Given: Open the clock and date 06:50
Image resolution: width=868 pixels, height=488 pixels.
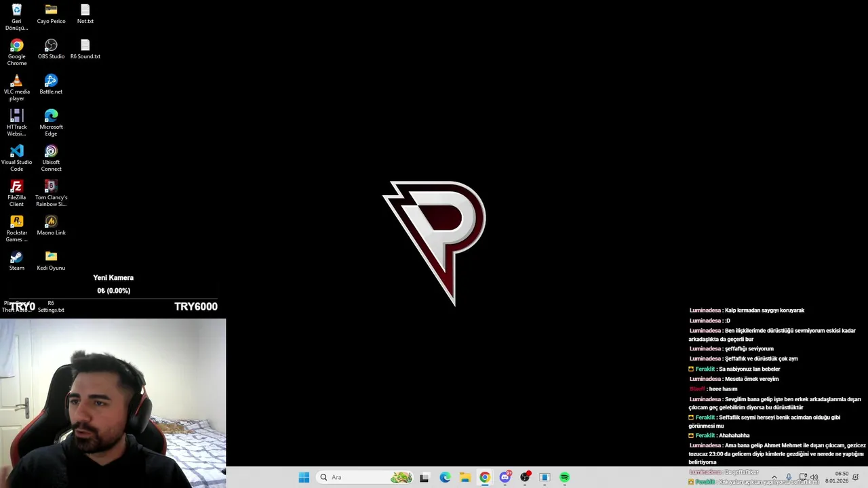Looking at the screenshot, I should coord(837,477).
